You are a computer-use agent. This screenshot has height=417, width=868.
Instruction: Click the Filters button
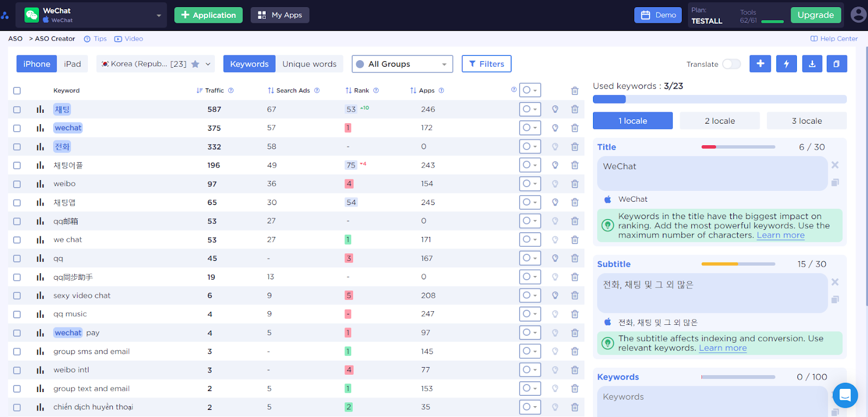(487, 63)
